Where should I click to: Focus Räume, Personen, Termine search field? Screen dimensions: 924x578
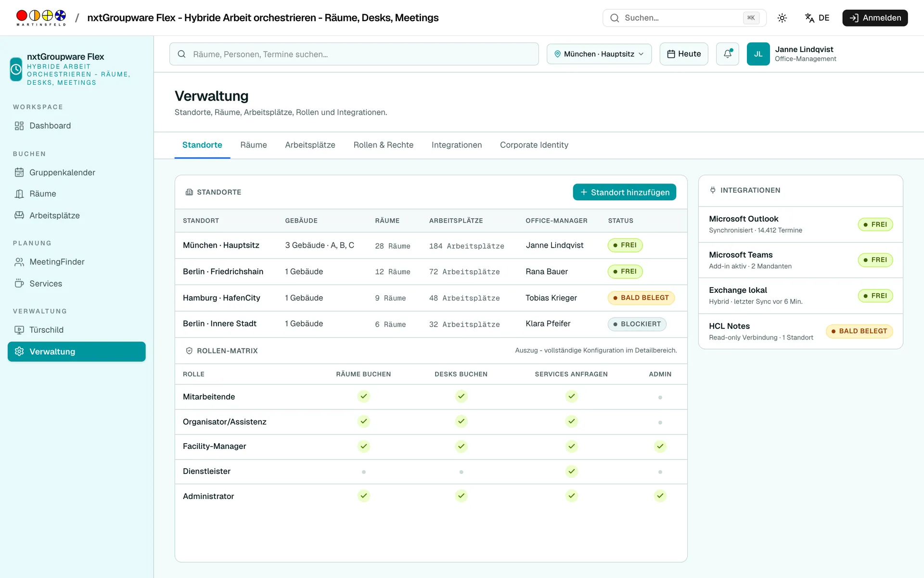click(354, 54)
